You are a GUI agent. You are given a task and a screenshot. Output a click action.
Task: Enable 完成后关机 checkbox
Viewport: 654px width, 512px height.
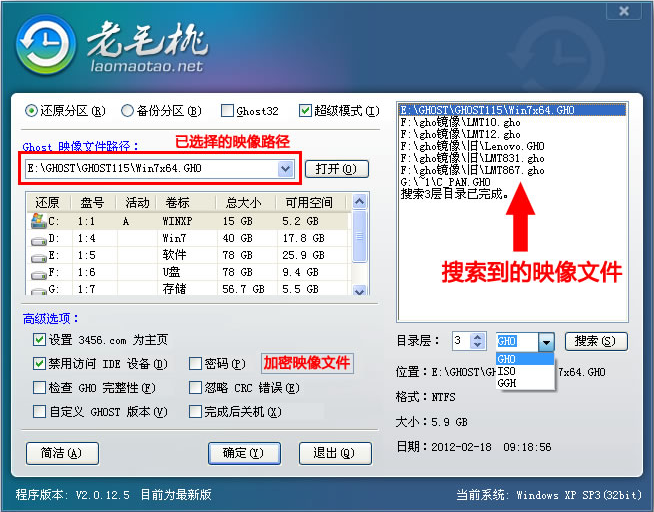195,412
